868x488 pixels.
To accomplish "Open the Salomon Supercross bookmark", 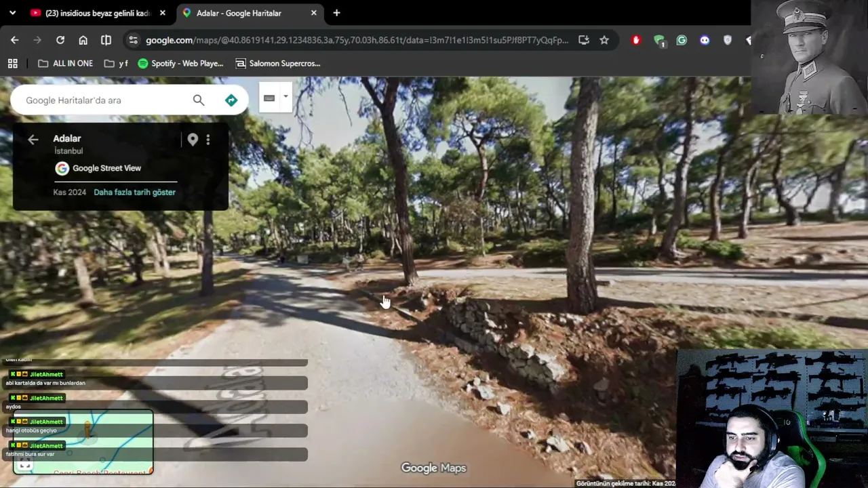I will pyautogui.click(x=278, y=63).
